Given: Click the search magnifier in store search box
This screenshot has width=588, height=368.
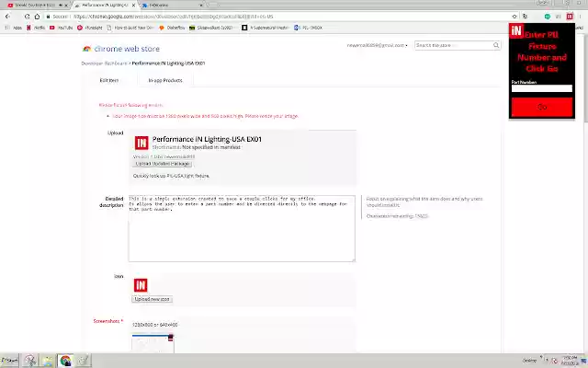Looking at the screenshot, I should pyautogui.click(x=496, y=45).
